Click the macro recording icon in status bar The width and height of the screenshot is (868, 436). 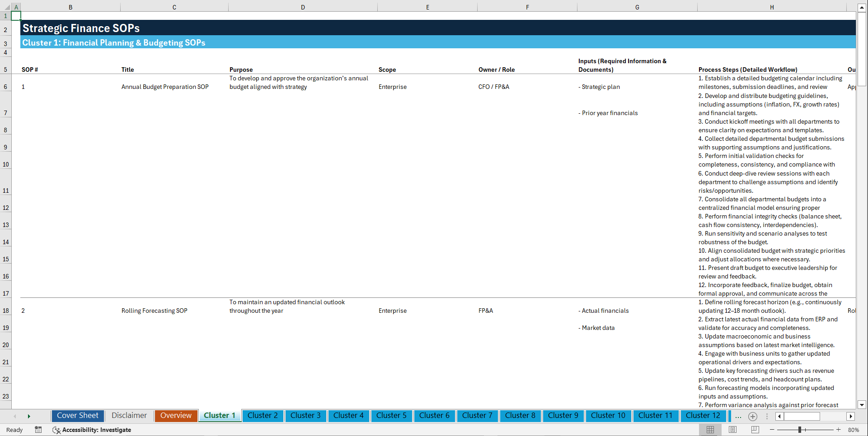pos(38,430)
